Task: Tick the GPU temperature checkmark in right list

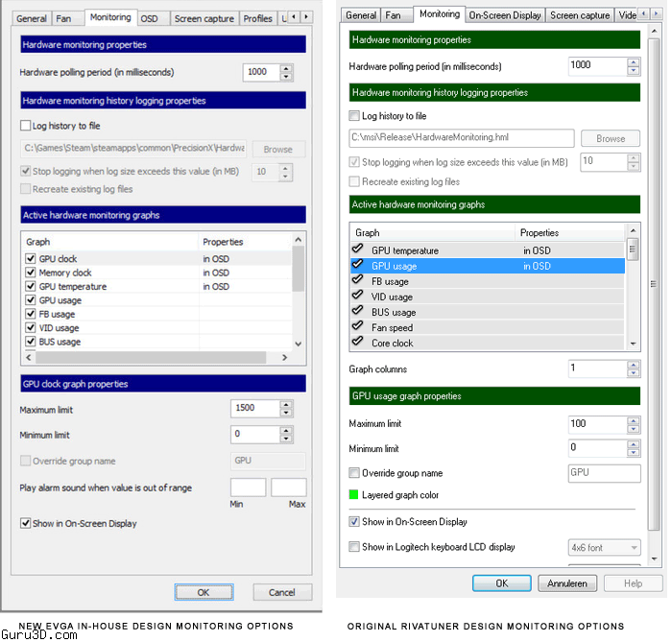Action: coord(357,250)
